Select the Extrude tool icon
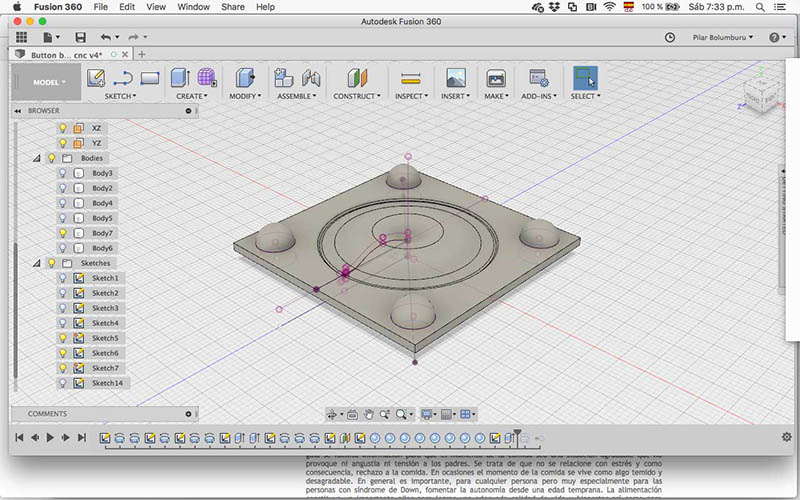This screenshot has width=800, height=500. pyautogui.click(x=180, y=78)
